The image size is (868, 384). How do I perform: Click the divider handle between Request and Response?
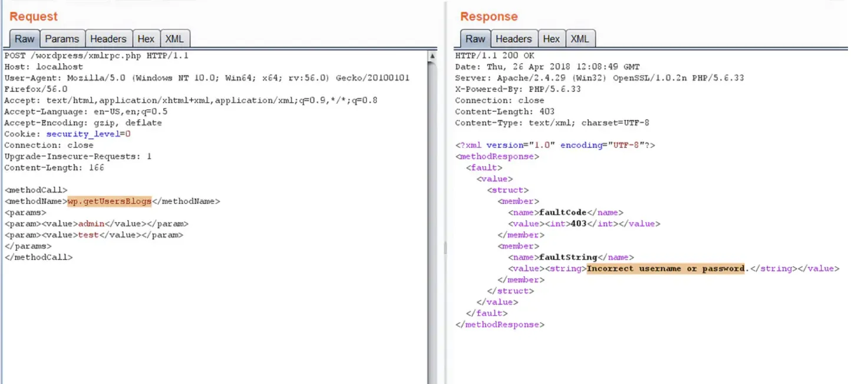click(445, 247)
